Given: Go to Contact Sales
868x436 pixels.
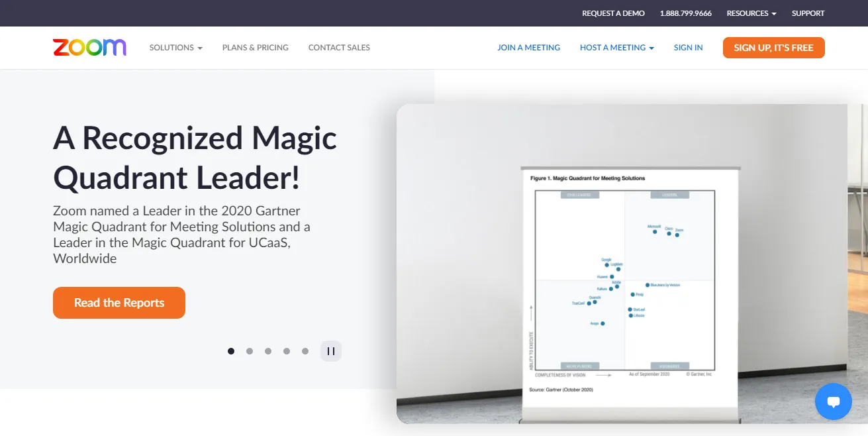Looking at the screenshot, I should pos(339,48).
